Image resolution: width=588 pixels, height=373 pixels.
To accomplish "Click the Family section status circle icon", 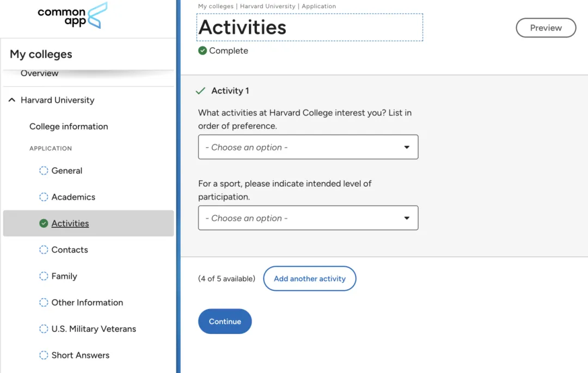I will (44, 276).
